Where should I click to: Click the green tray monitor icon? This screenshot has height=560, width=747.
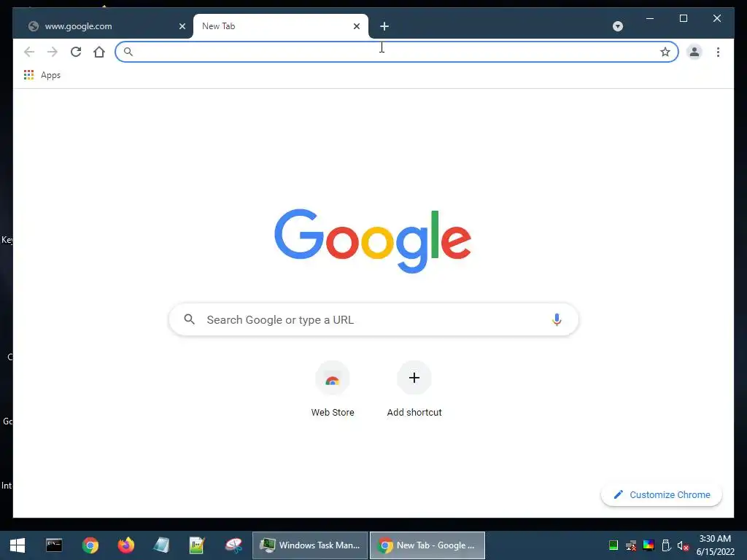coord(614,545)
